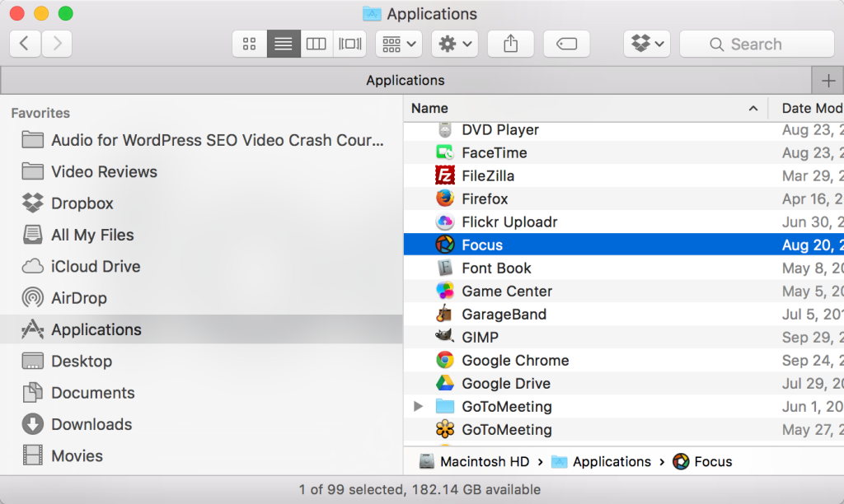
Task: Click the Applications window title folder icon
Action: (x=372, y=13)
